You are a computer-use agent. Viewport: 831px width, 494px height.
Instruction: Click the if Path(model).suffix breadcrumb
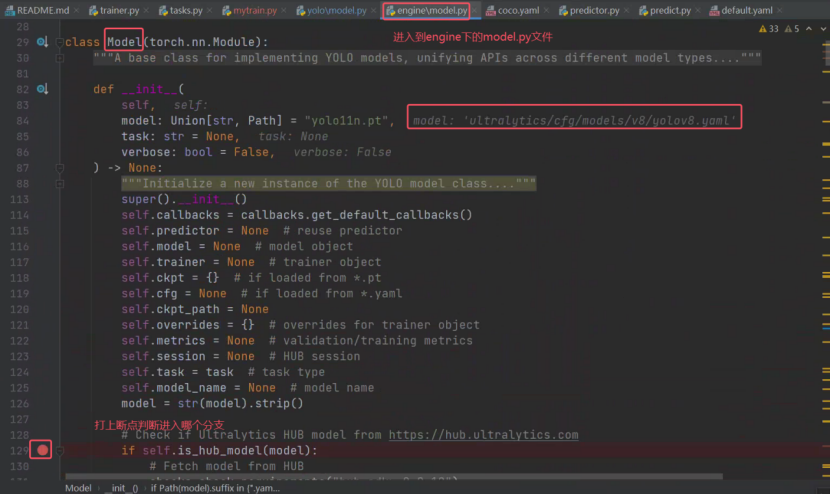point(215,488)
